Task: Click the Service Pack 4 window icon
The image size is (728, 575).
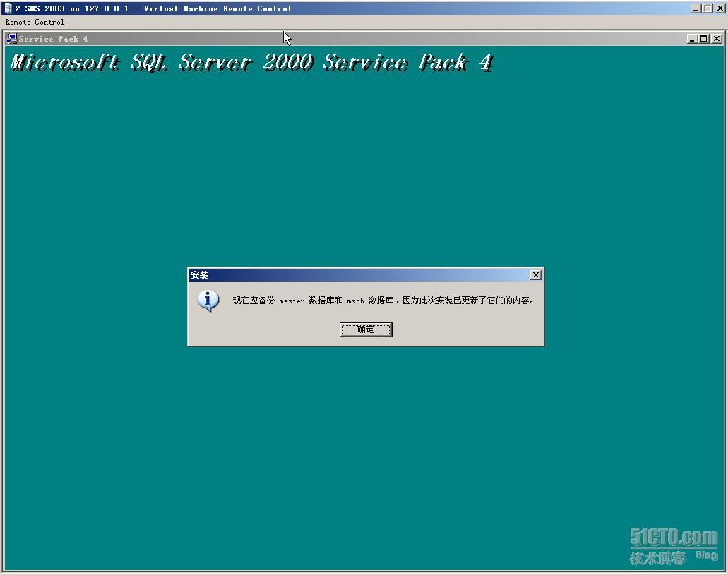Action: point(11,39)
